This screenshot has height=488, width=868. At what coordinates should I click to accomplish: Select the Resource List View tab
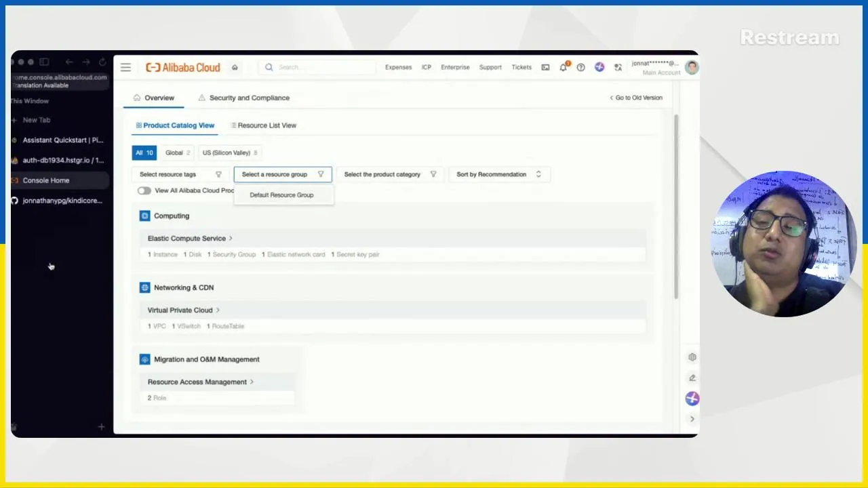pos(263,125)
